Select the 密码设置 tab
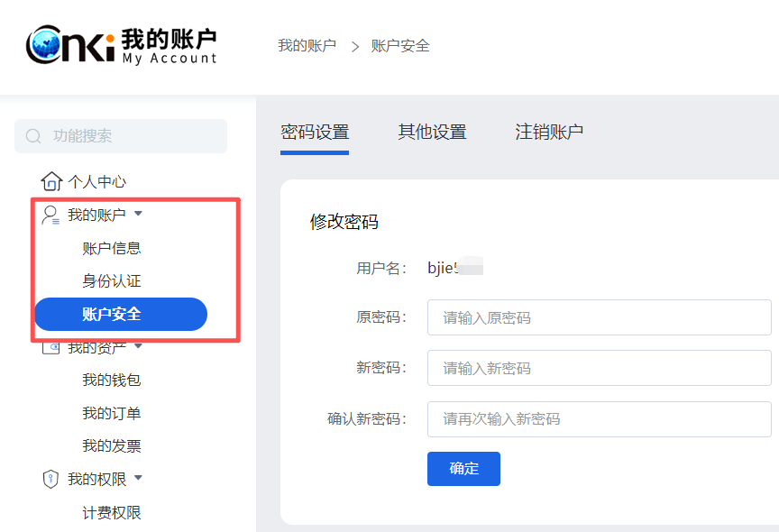This screenshot has height=532, width=779. point(315,132)
